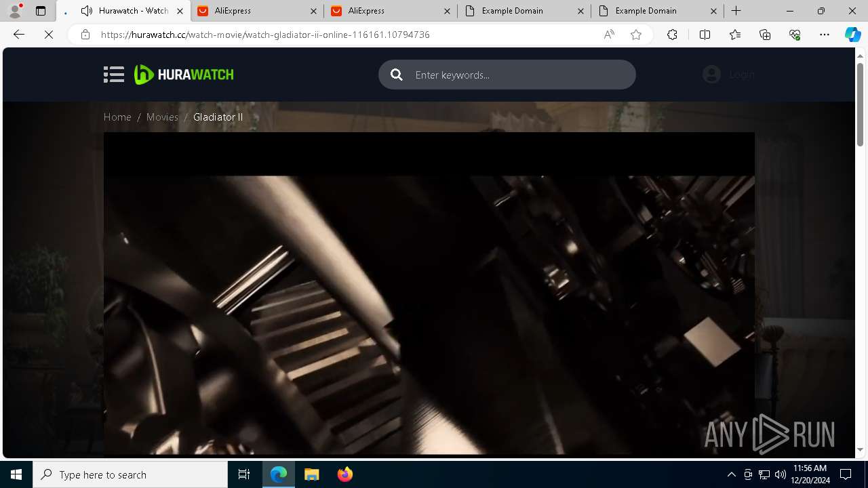The width and height of the screenshot is (868, 488).
Task: Open a new browser tab
Action: 736,11
